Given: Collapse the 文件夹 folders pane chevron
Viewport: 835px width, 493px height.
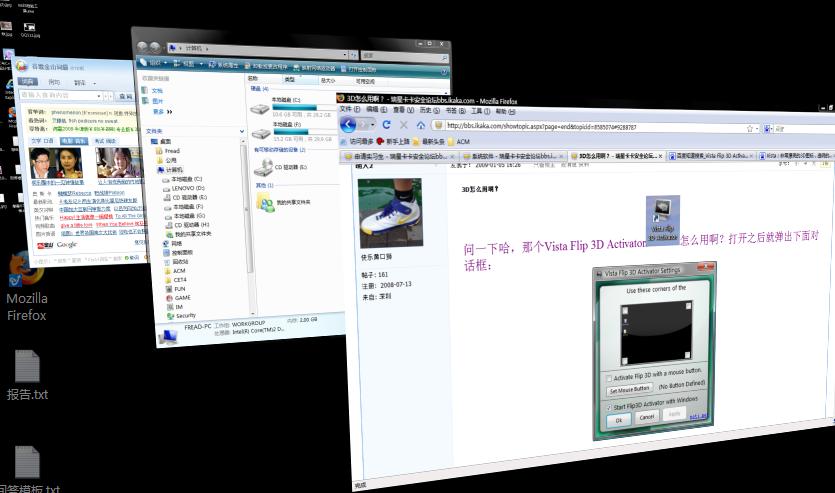Looking at the screenshot, I should [242, 131].
